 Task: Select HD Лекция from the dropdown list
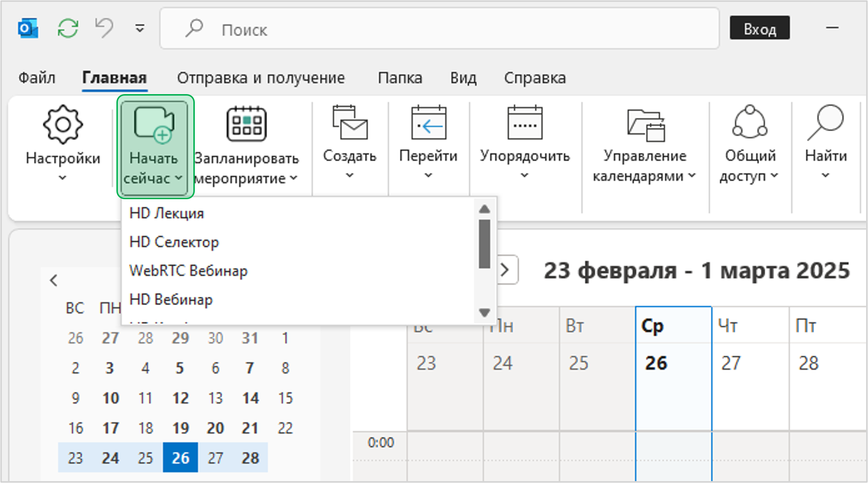click(167, 213)
